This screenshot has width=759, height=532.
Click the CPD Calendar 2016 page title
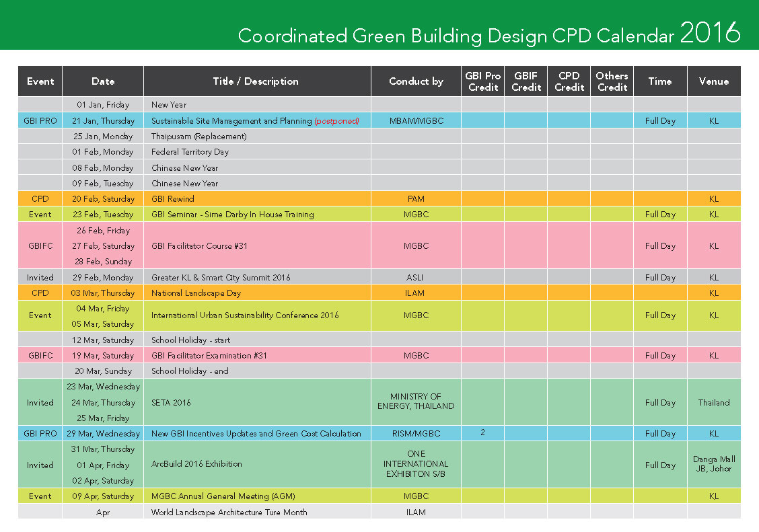coord(489,34)
